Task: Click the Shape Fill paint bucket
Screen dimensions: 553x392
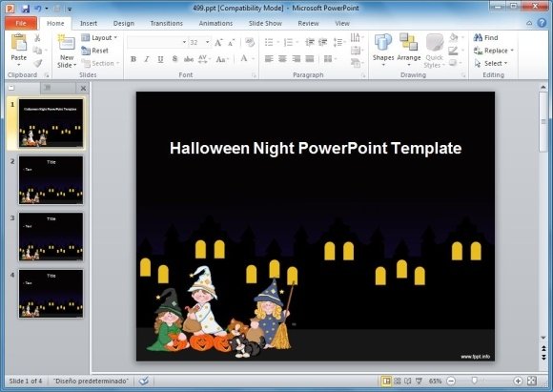Action: [x=454, y=37]
